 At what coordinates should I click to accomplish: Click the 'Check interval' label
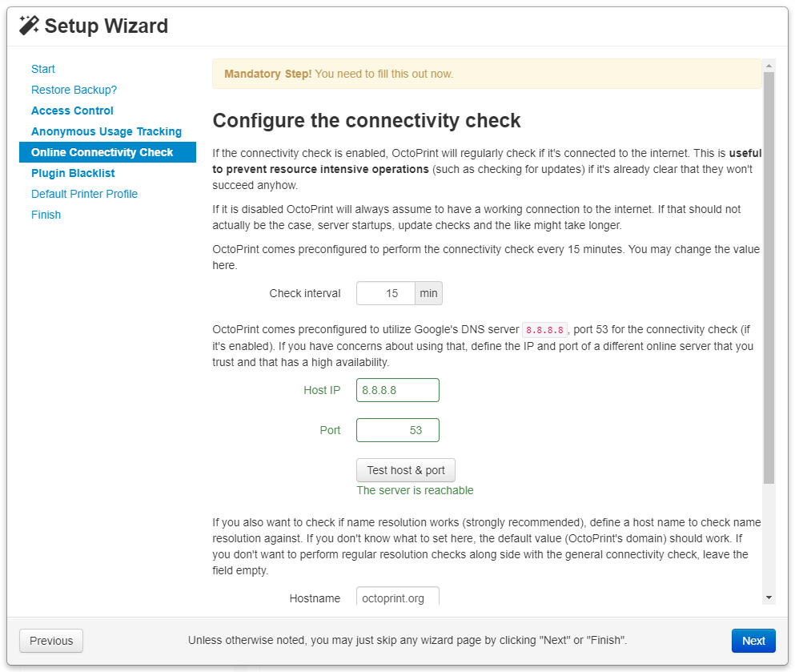[305, 293]
